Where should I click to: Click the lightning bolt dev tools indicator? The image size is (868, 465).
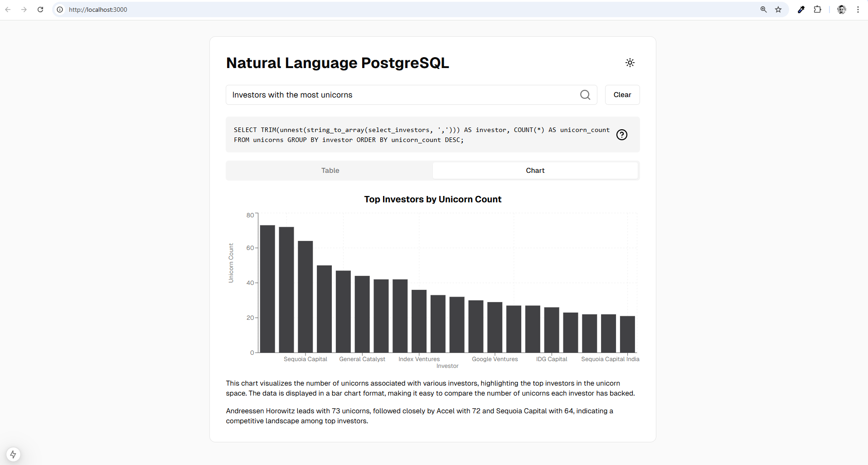click(13, 454)
